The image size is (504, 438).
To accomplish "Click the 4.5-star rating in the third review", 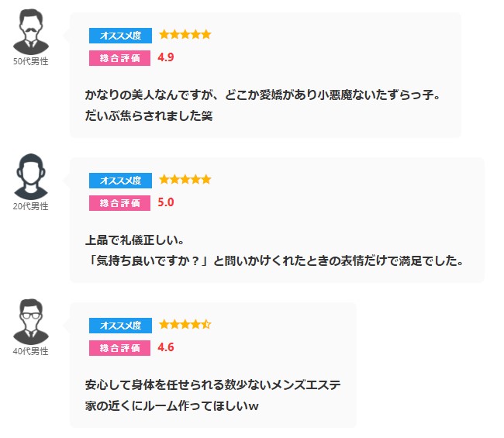I will click(x=185, y=324).
